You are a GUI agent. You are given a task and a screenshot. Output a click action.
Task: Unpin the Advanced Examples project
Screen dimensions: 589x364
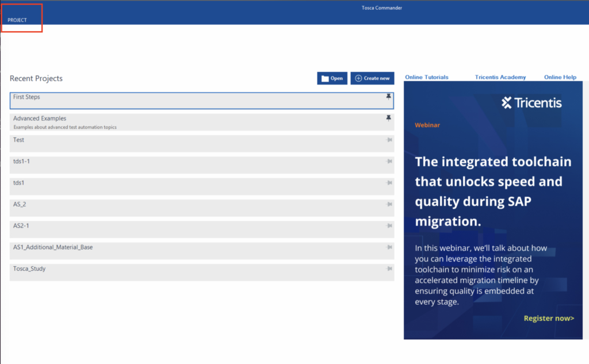tap(388, 118)
